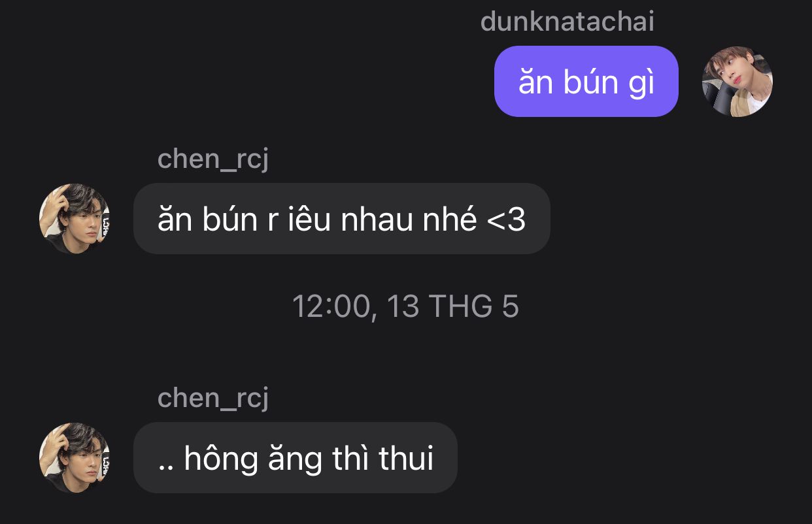Open chen_rcj avatar beside "ăn bún r iêu" message

75,219
